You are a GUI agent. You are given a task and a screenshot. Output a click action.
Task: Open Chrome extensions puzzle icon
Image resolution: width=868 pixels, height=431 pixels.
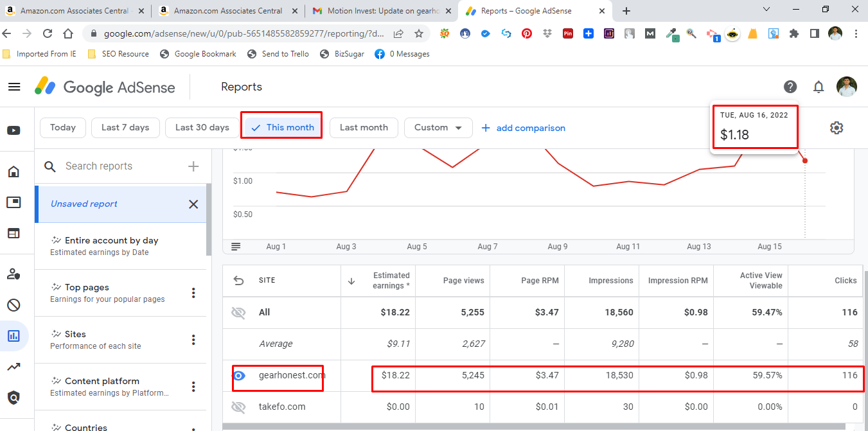click(x=794, y=33)
